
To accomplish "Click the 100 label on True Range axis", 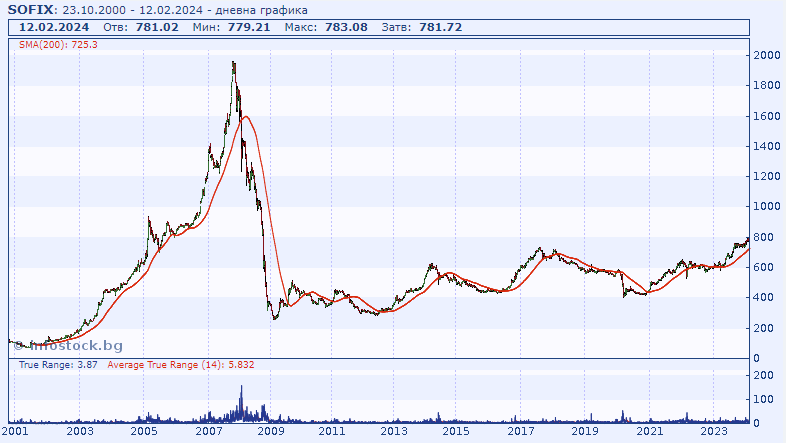I will coord(764,399).
